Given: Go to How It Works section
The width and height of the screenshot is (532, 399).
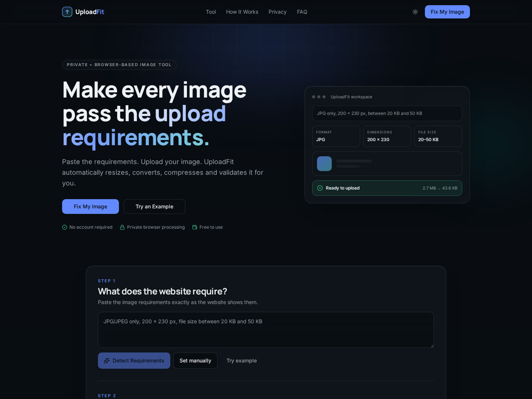Looking at the screenshot, I should pyautogui.click(x=242, y=12).
